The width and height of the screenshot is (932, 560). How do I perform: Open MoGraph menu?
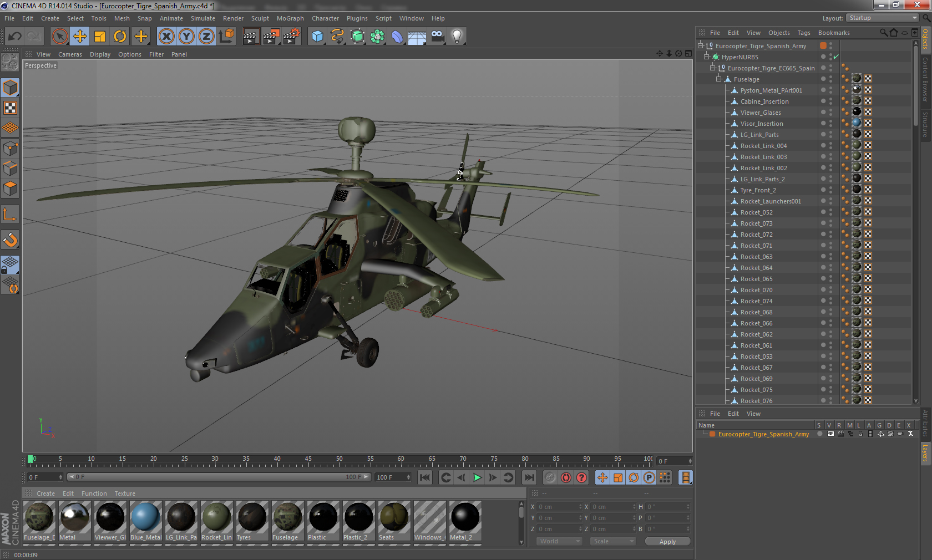290,18
